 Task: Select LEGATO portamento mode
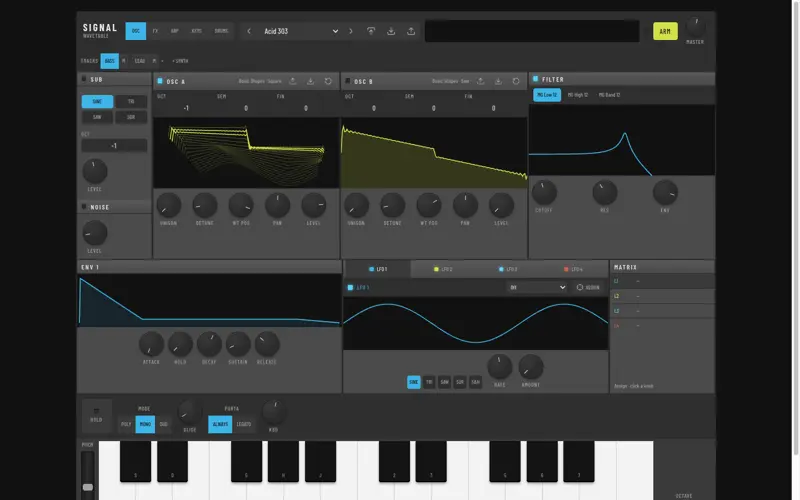tap(243, 424)
